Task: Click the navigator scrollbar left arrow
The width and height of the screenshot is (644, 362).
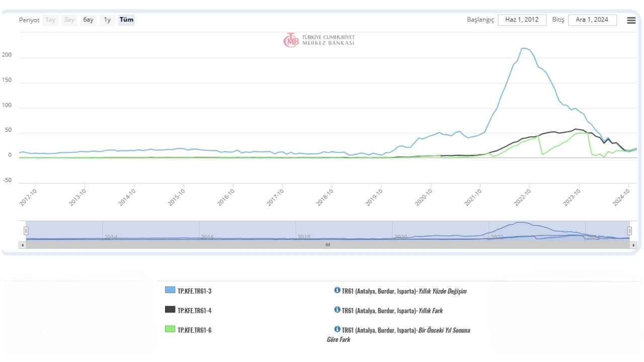Action: (22, 245)
